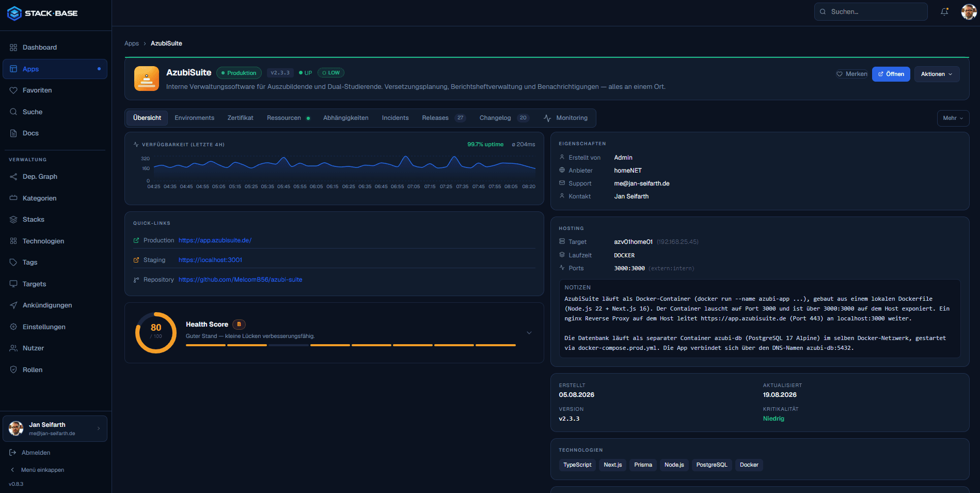The width and height of the screenshot is (980, 493).
Task: Click the Targets monitor icon
Action: (x=13, y=284)
